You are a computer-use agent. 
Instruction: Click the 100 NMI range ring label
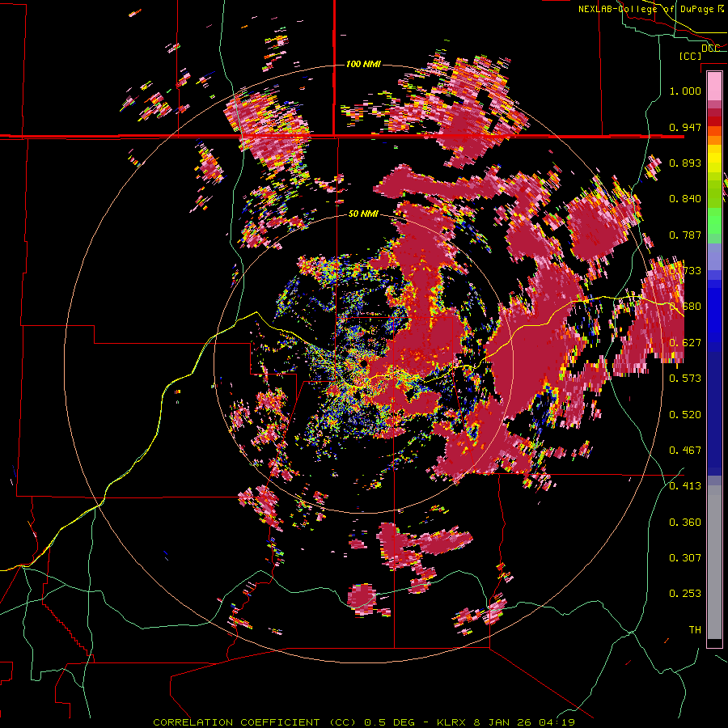(363, 64)
